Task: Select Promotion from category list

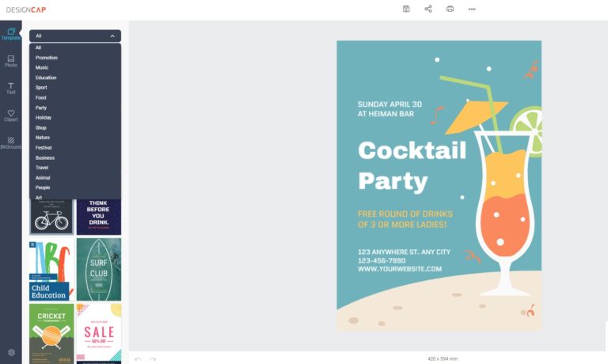Action: tap(47, 58)
